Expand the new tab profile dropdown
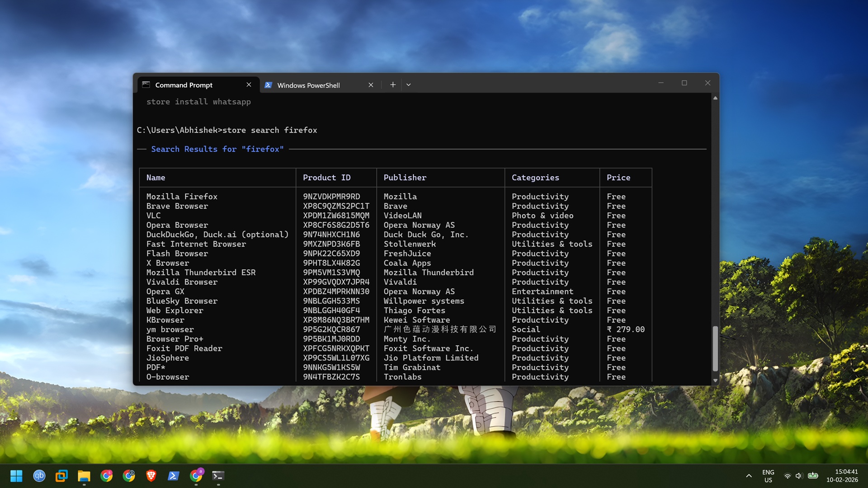The height and width of the screenshot is (488, 868). [x=409, y=85]
